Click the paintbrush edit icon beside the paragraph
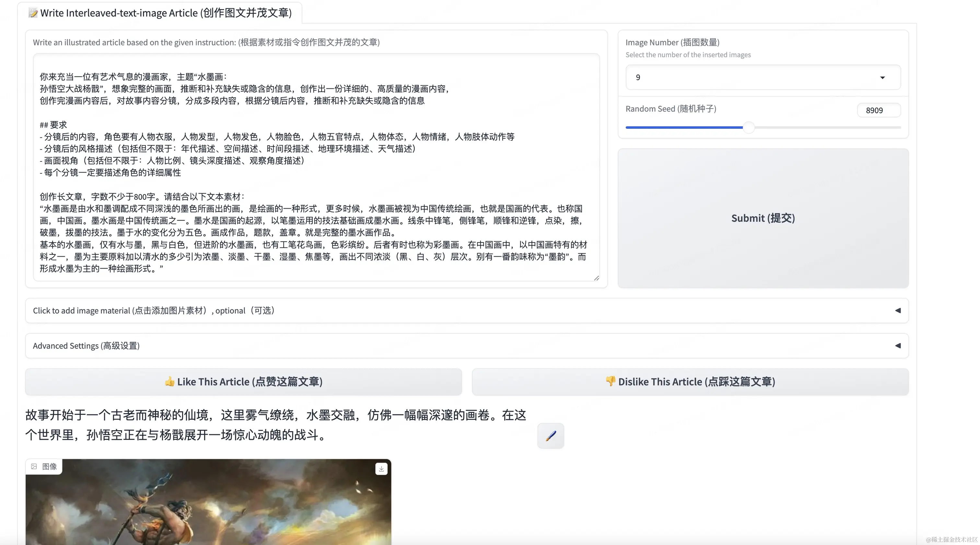This screenshot has width=980, height=545. pos(551,436)
